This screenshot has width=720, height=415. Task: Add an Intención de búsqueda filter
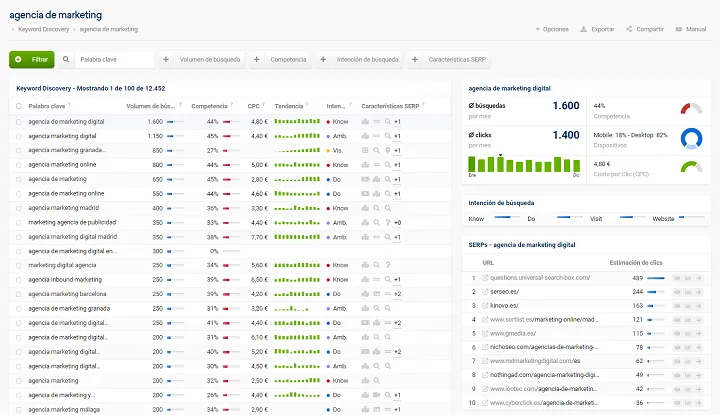[360, 59]
